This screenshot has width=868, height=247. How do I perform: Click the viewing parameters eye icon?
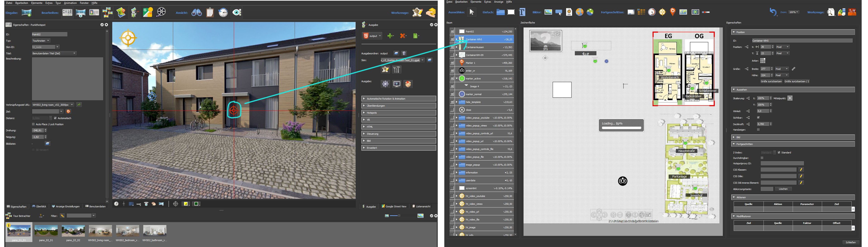237,12
